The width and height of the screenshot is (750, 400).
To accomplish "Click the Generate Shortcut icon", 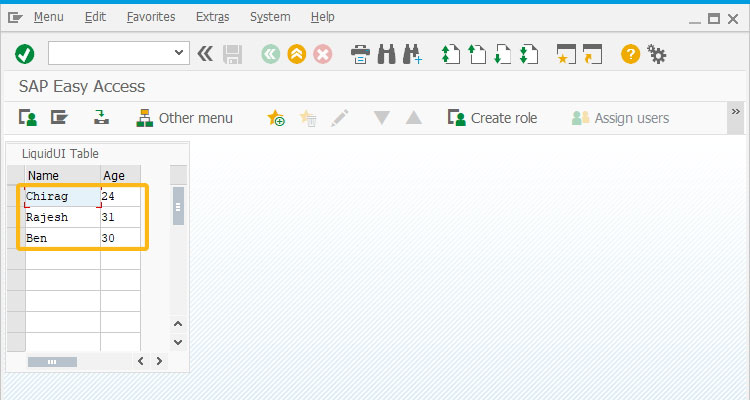I will pyautogui.click(x=592, y=54).
